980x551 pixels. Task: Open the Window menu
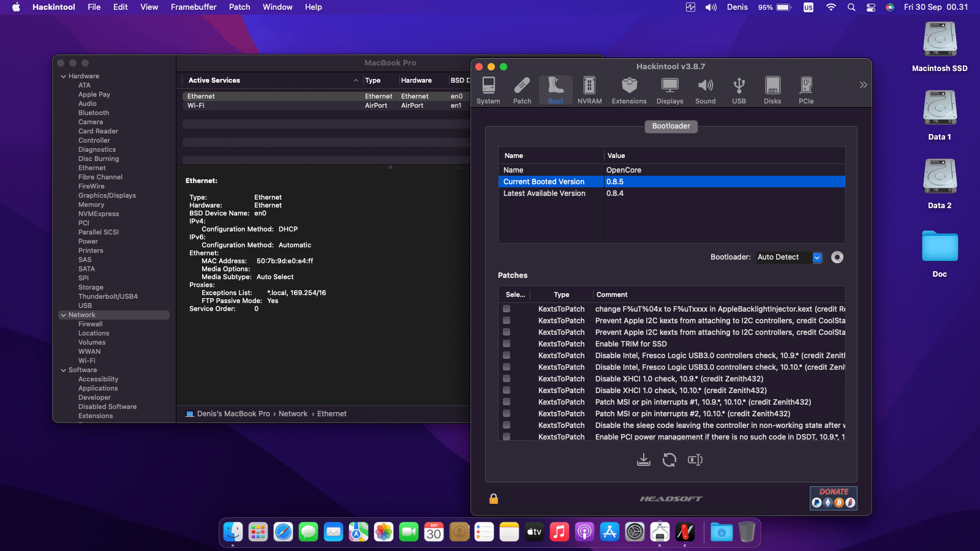tap(277, 7)
